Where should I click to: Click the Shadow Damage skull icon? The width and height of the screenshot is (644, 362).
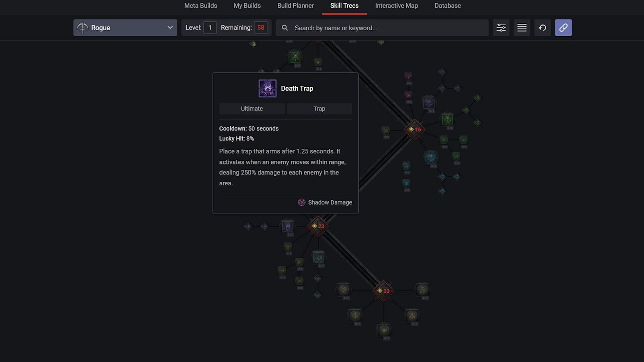301,202
